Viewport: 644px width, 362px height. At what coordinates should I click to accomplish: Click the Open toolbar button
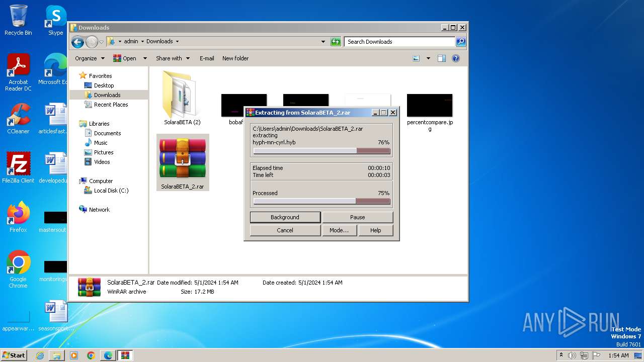tap(125, 58)
